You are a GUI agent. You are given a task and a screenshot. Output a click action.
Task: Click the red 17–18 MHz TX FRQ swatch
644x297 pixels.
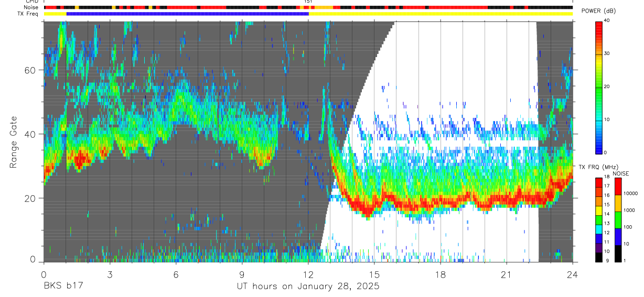599,182
